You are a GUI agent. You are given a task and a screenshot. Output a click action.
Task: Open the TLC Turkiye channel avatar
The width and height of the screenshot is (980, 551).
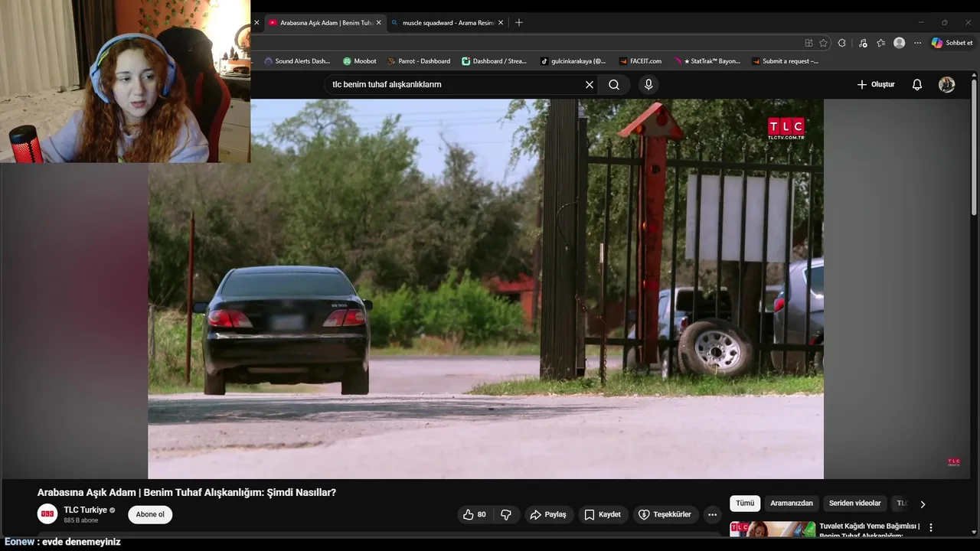47,514
